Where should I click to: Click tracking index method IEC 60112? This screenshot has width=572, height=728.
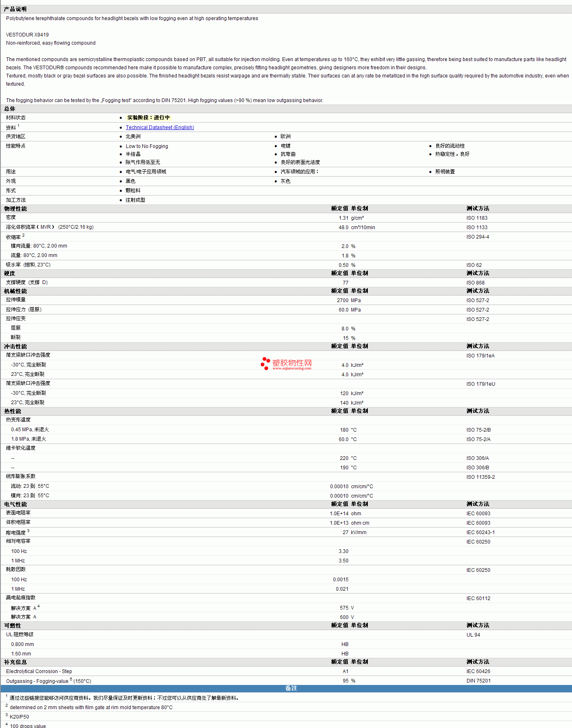[x=478, y=598]
